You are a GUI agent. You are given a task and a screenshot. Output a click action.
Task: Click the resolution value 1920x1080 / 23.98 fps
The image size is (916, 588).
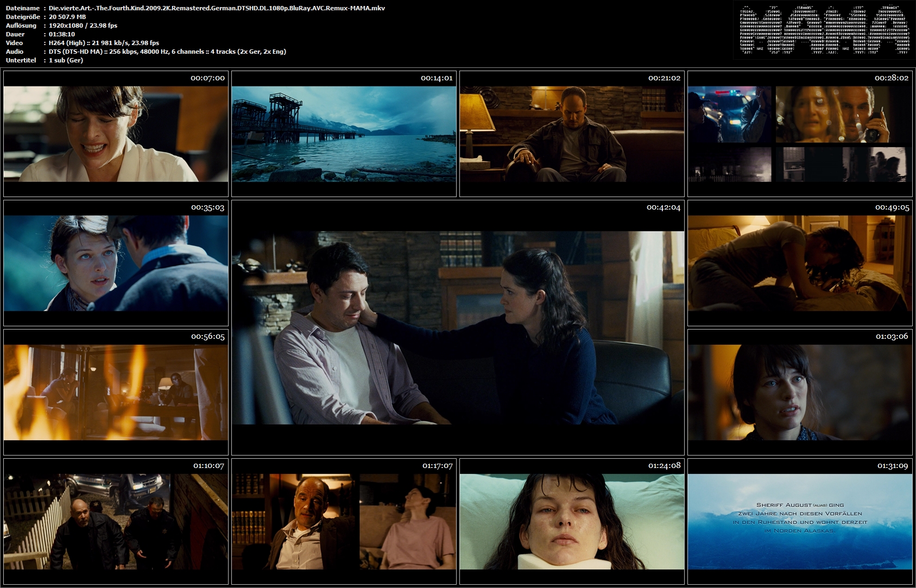[83, 26]
